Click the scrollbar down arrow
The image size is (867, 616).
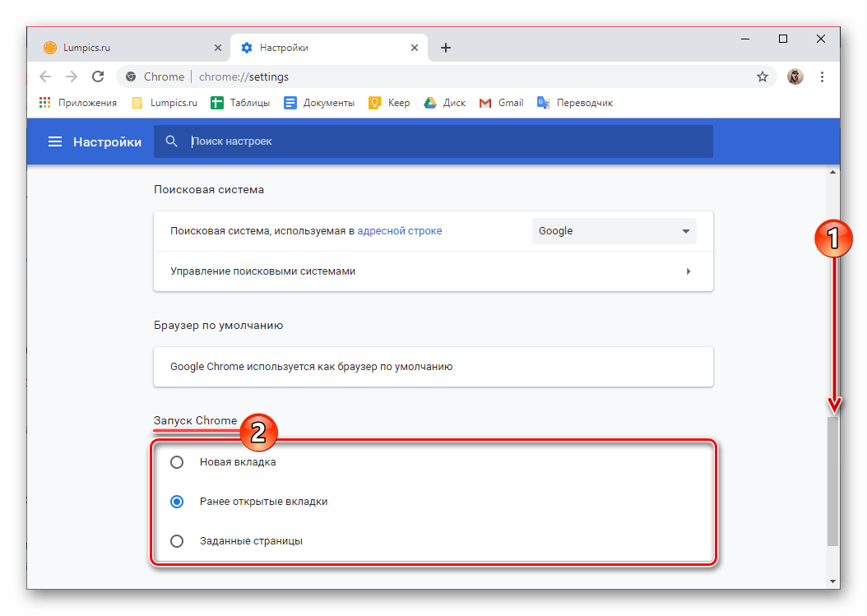coord(832,581)
